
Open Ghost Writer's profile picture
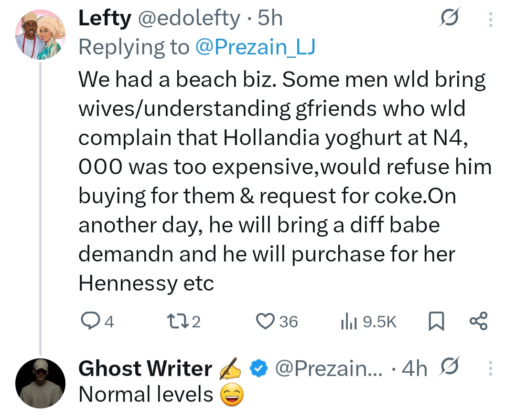point(40,384)
